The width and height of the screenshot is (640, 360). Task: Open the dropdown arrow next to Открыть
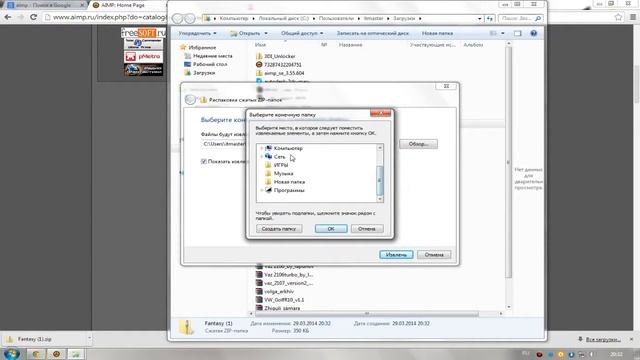point(266,33)
